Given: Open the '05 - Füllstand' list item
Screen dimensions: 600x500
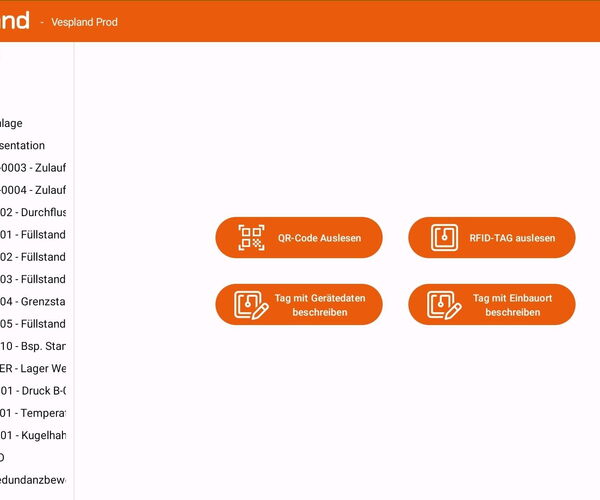Looking at the screenshot, I should tap(33, 324).
